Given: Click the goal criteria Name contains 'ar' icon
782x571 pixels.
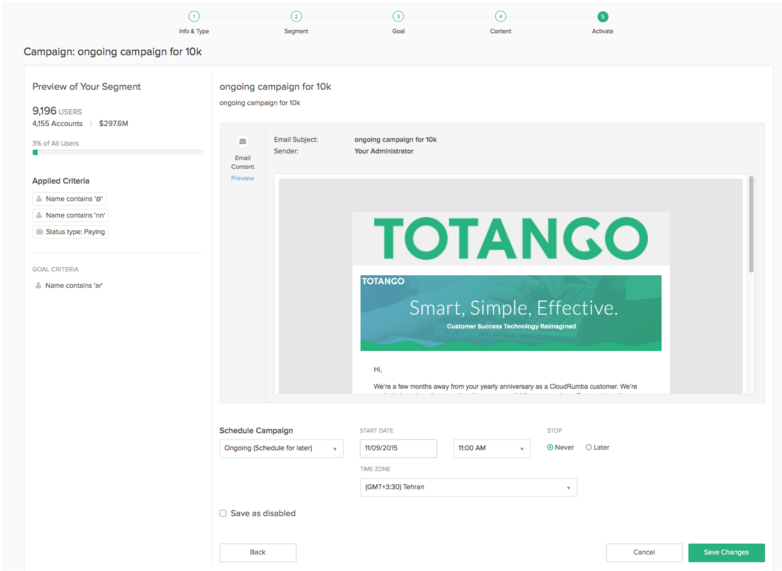Looking at the screenshot, I should click(38, 285).
